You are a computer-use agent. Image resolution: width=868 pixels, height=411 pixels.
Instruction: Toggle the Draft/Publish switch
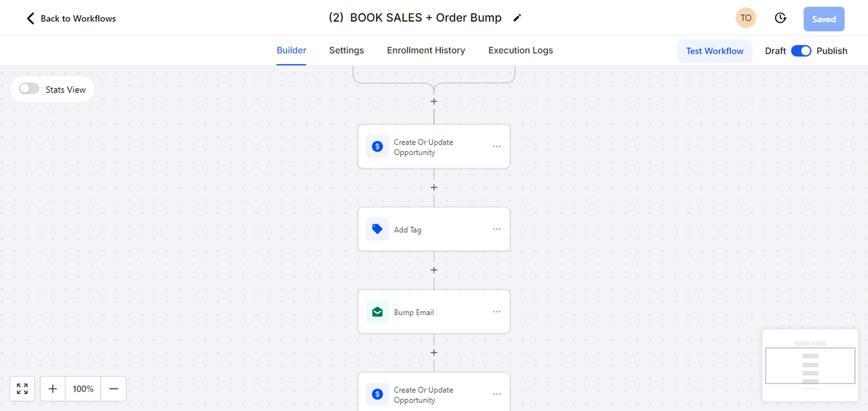[801, 51]
